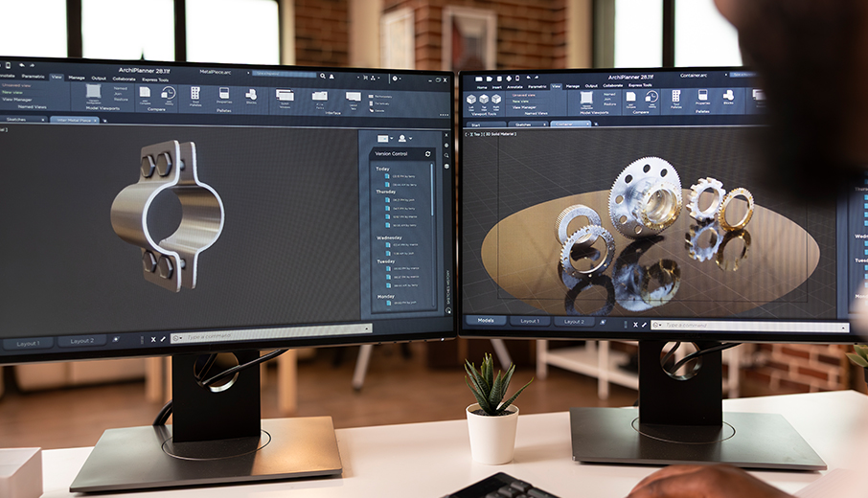Image resolution: width=868 pixels, height=498 pixels.
Task: Open the Manage tab on left monitor
Action: pos(77,78)
